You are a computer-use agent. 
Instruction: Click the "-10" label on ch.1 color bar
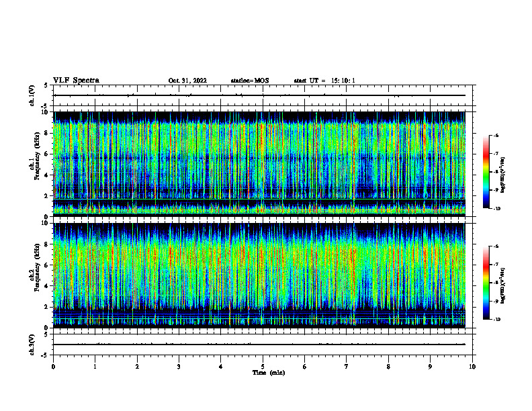pyautogui.click(x=497, y=209)
